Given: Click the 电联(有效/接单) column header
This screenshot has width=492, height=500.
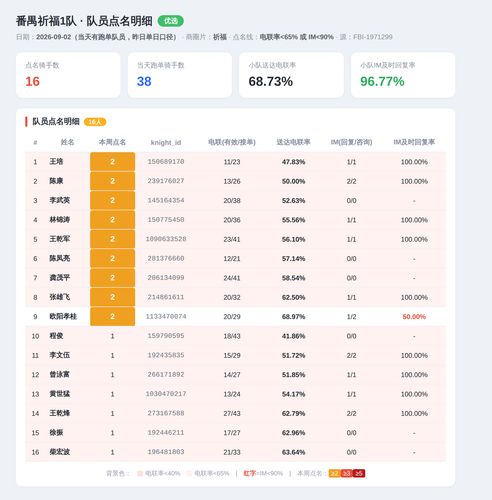Looking at the screenshot, I should 232,142.
